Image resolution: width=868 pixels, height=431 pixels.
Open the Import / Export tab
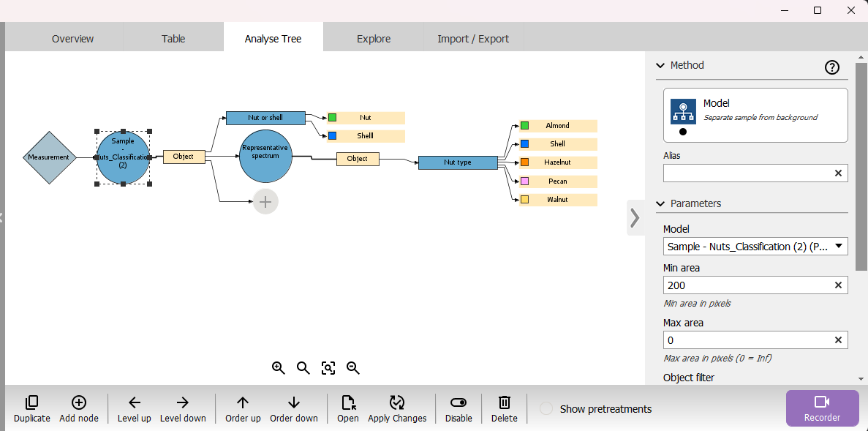click(x=472, y=39)
